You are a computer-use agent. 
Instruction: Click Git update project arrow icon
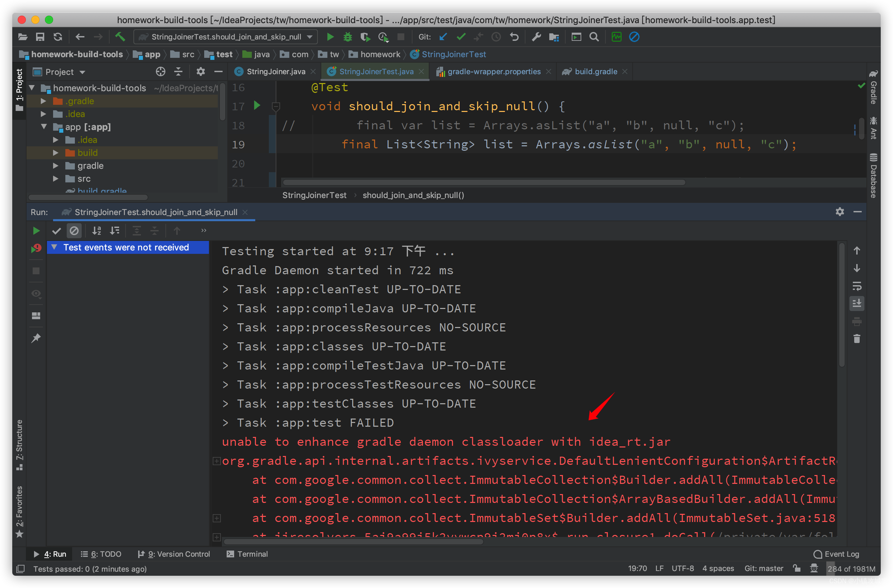click(x=443, y=37)
